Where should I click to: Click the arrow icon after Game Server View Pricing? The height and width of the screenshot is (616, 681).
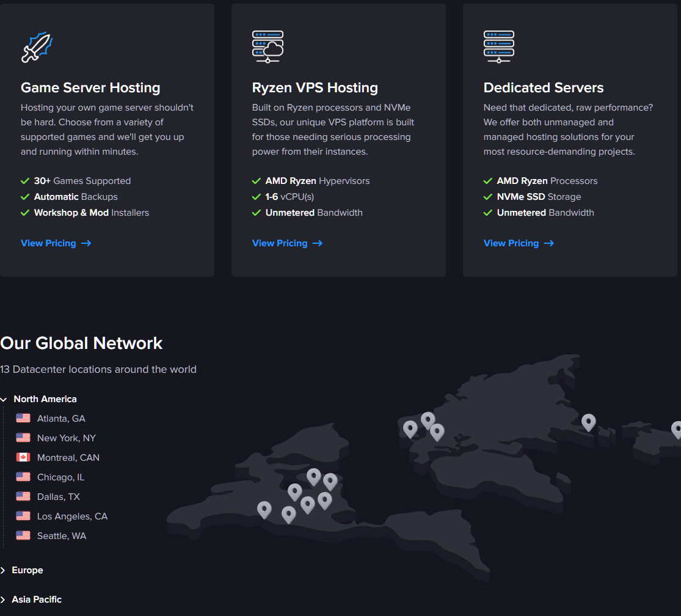tap(86, 243)
